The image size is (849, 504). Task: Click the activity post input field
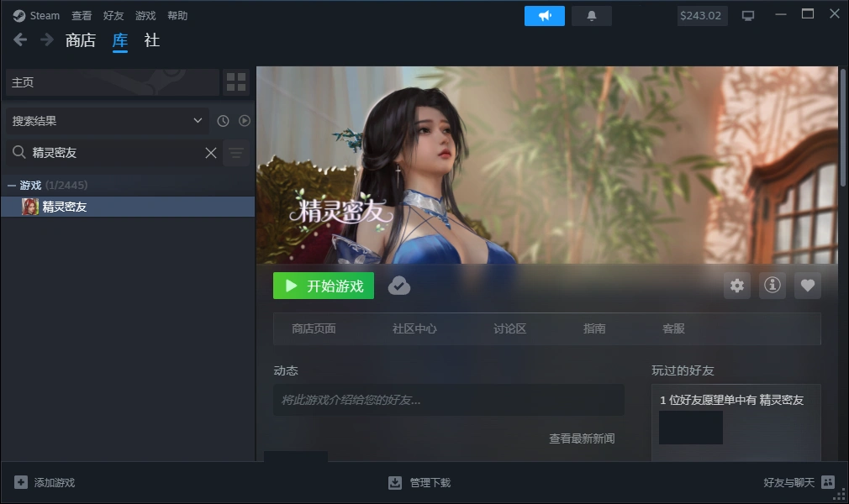[x=449, y=400]
